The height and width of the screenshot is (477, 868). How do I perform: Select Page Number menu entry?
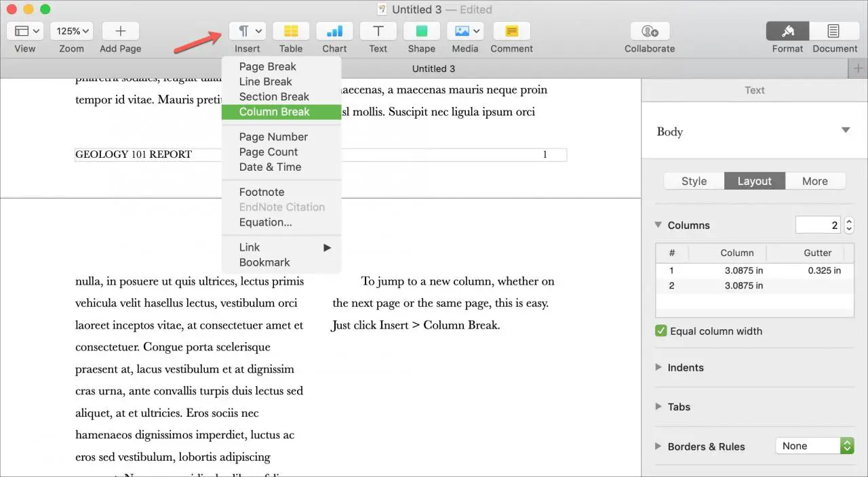(273, 137)
